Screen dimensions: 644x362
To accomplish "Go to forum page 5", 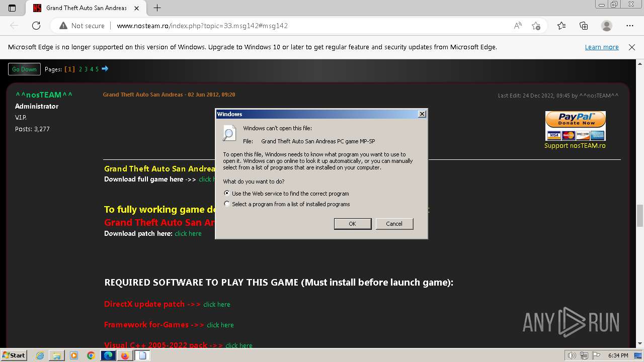I will point(97,69).
